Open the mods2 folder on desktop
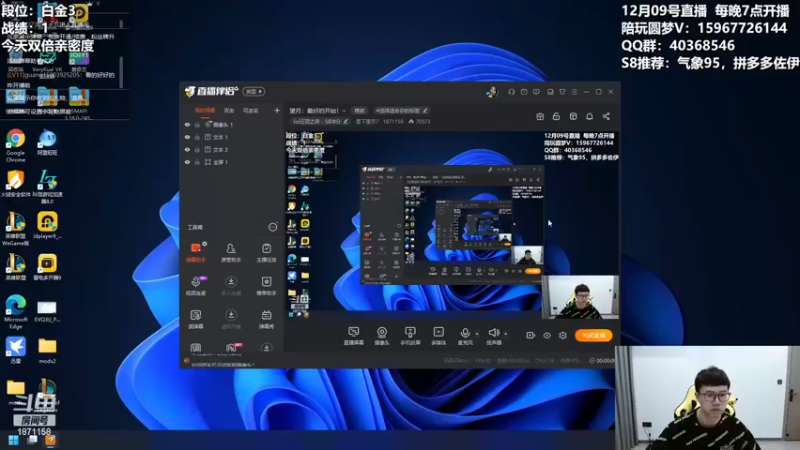 [47, 350]
